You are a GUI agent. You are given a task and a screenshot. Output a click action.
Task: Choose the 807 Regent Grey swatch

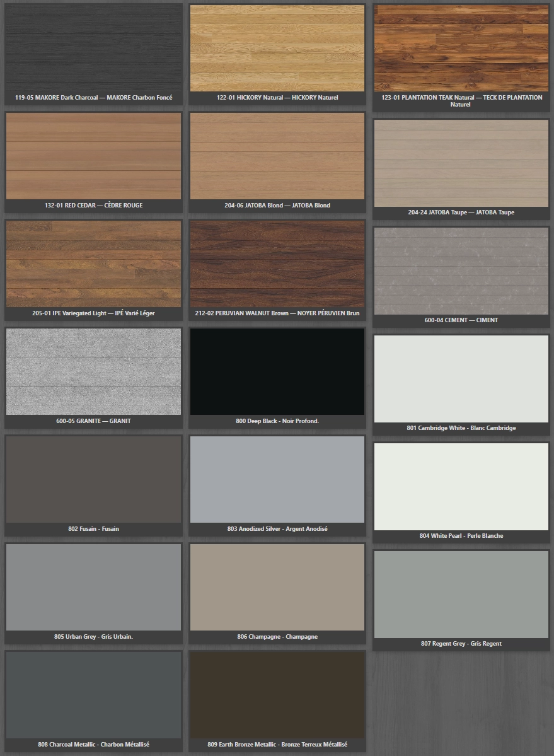pyautogui.click(x=461, y=594)
